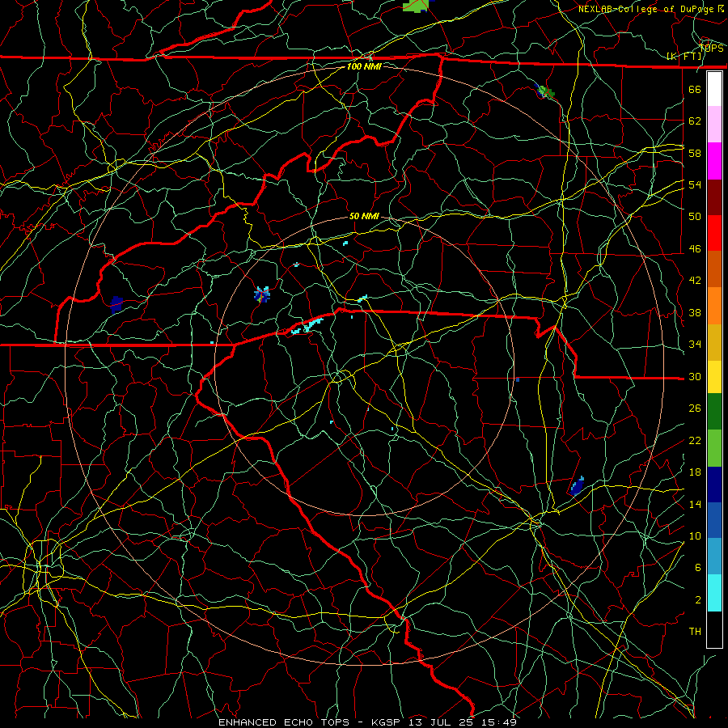Viewport: 728px width, 728px height.
Task: Click the dark green legend swatch
Action: coord(714,412)
